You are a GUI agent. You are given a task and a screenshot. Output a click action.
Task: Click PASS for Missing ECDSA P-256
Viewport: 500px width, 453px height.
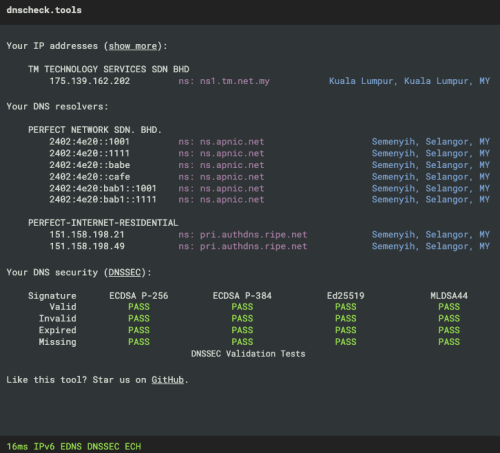pos(139,342)
